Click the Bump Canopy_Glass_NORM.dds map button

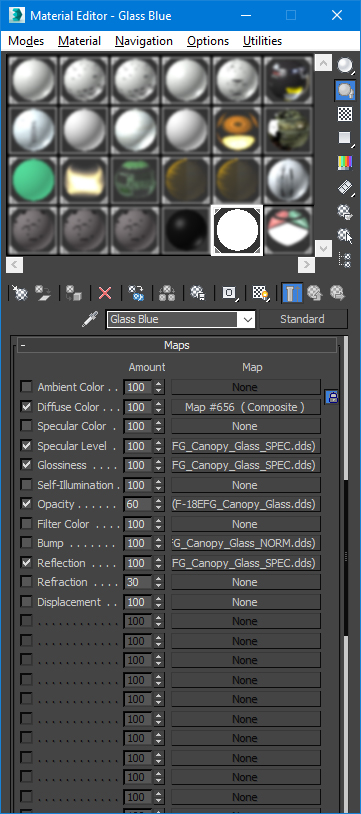point(246,544)
